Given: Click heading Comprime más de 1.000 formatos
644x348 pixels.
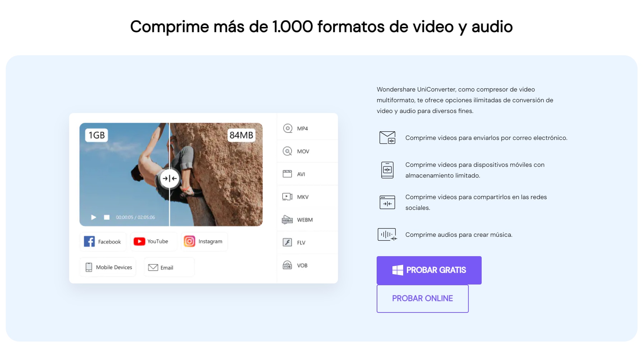Looking at the screenshot, I should [321, 27].
